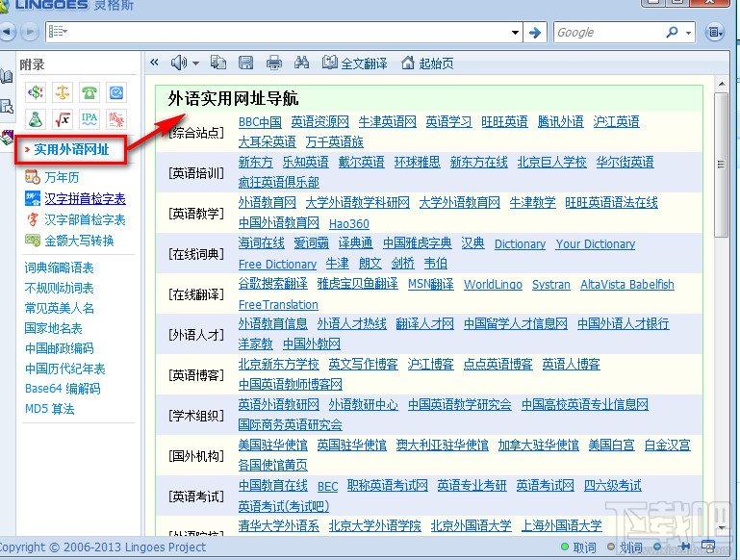Open the currency converter appendix icon
The height and width of the screenshot is (560, 740).
[x=36, y=92]
